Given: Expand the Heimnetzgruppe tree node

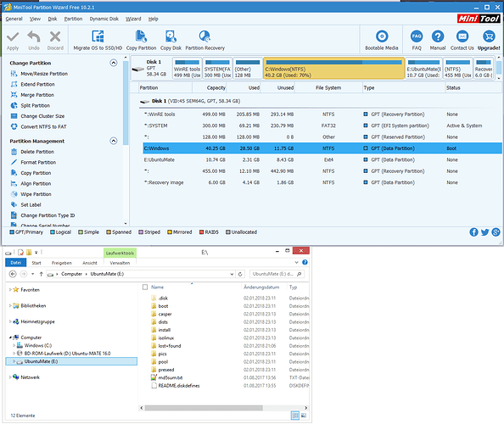Looking at the screenshot, I should (10, 321).
